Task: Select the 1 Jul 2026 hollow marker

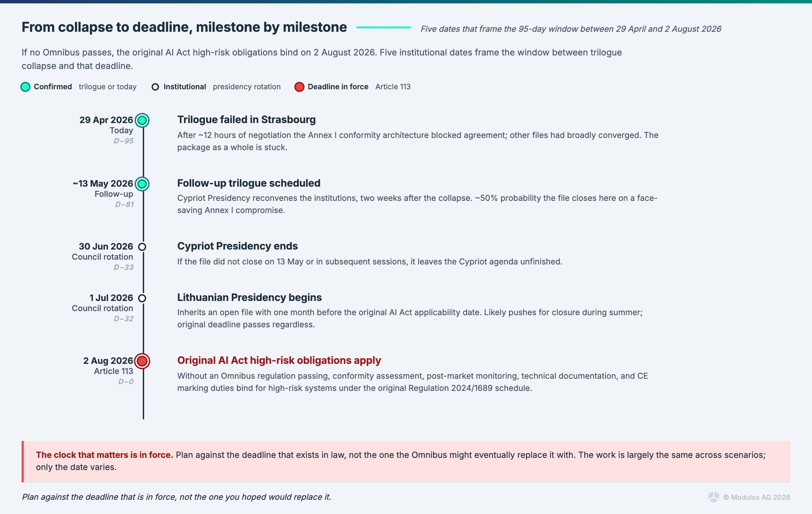Action: (142, 298)
